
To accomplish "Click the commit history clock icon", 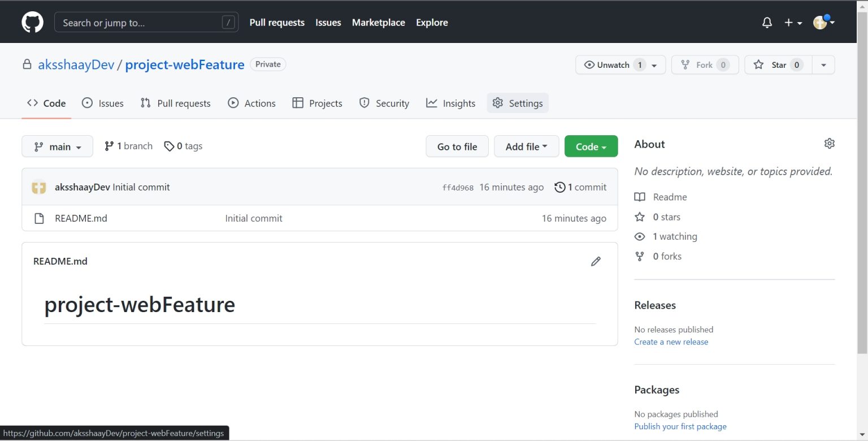I will tap(559, 187).
